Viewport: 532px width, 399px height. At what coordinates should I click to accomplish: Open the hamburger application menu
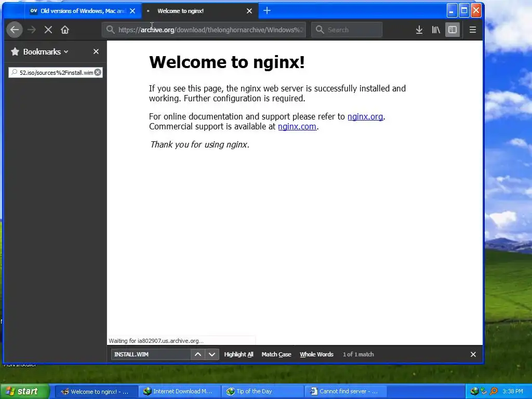473,30
